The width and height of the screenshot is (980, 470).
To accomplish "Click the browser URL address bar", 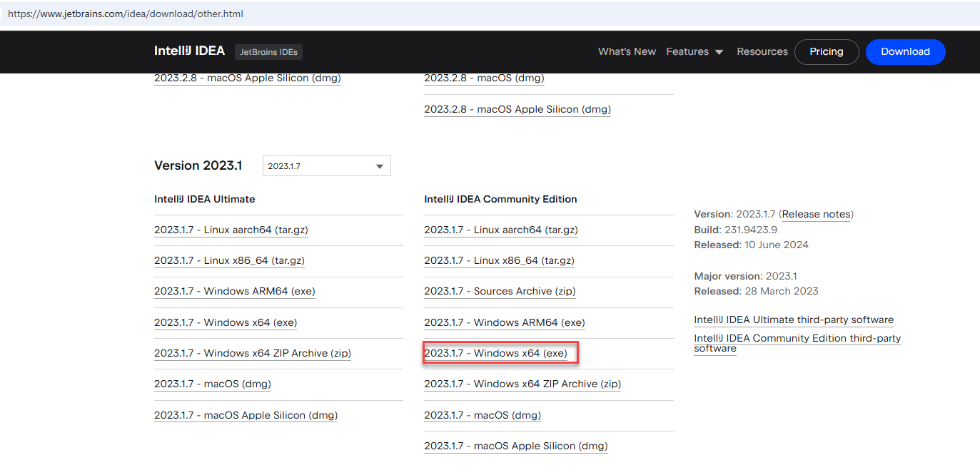I will pos(490,14).
